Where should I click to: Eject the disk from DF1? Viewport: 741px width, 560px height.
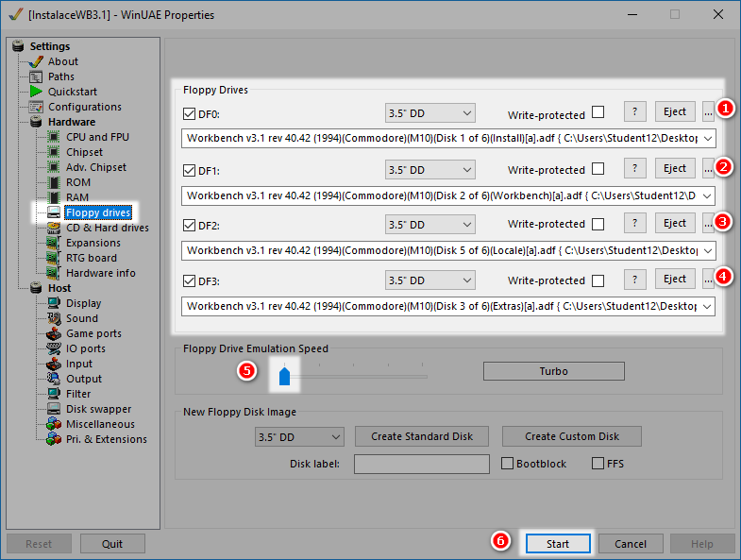pos(675,168)
